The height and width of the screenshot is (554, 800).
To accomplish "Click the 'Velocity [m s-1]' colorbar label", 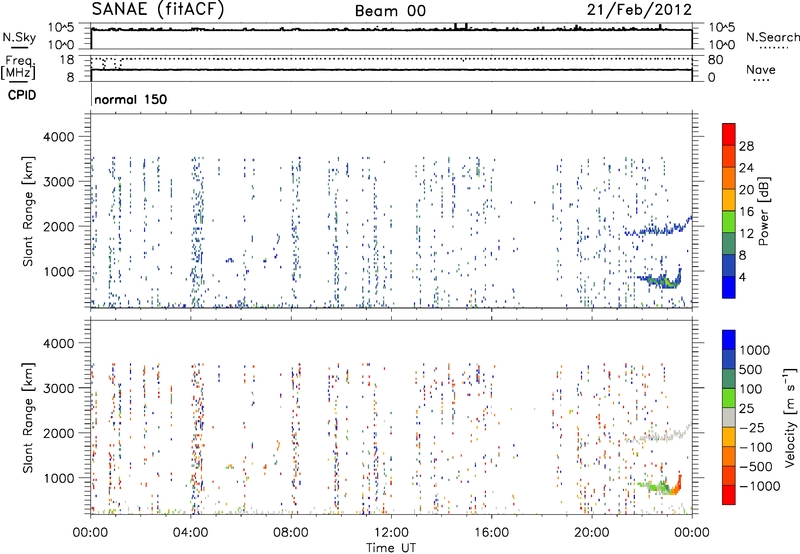I will [790, 417].
